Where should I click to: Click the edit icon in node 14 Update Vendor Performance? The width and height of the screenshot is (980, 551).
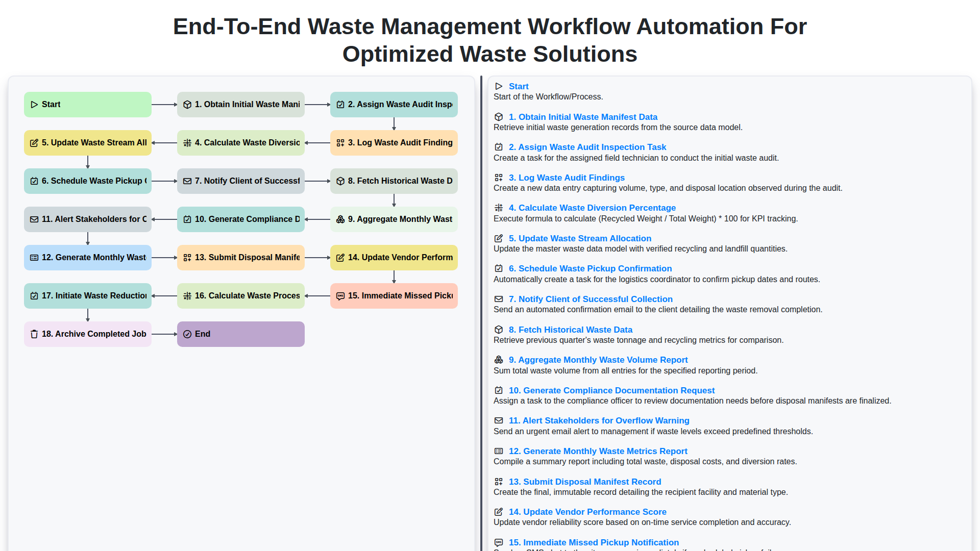(340, 258)
